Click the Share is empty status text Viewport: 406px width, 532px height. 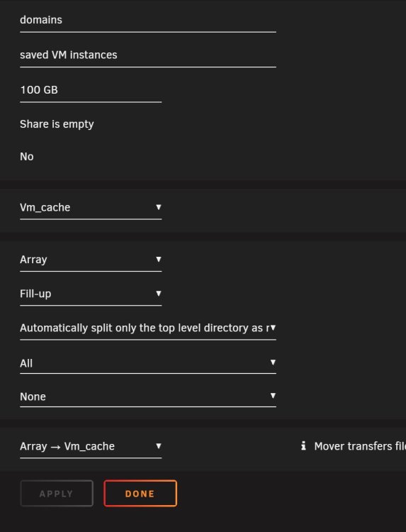(57, 125)
